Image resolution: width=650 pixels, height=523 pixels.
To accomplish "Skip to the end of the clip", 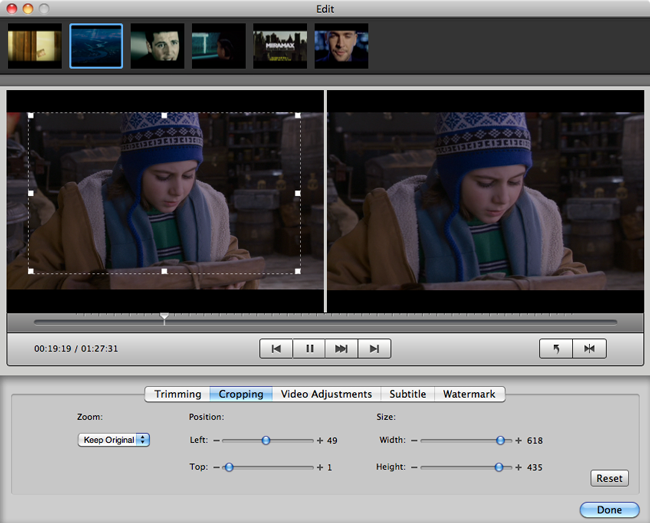I will click(x=374, y=349).
